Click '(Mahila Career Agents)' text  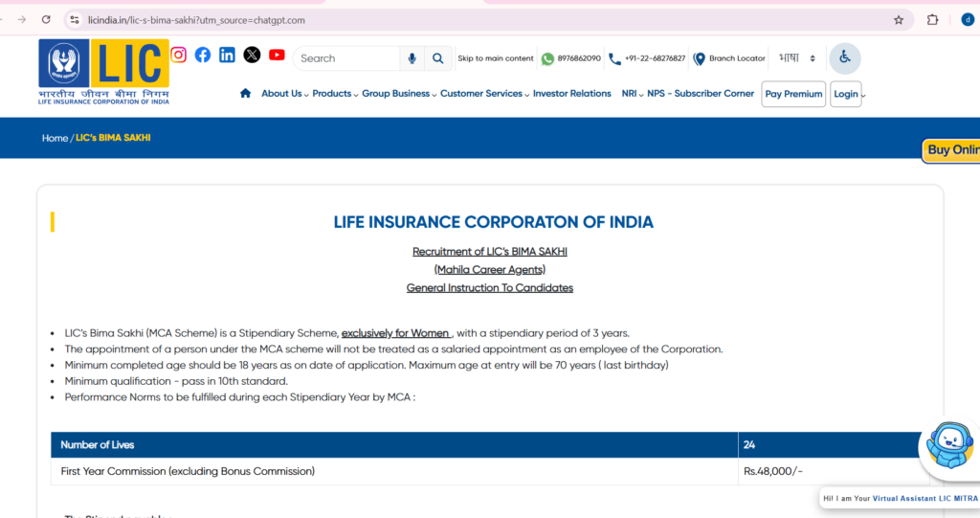490,270
